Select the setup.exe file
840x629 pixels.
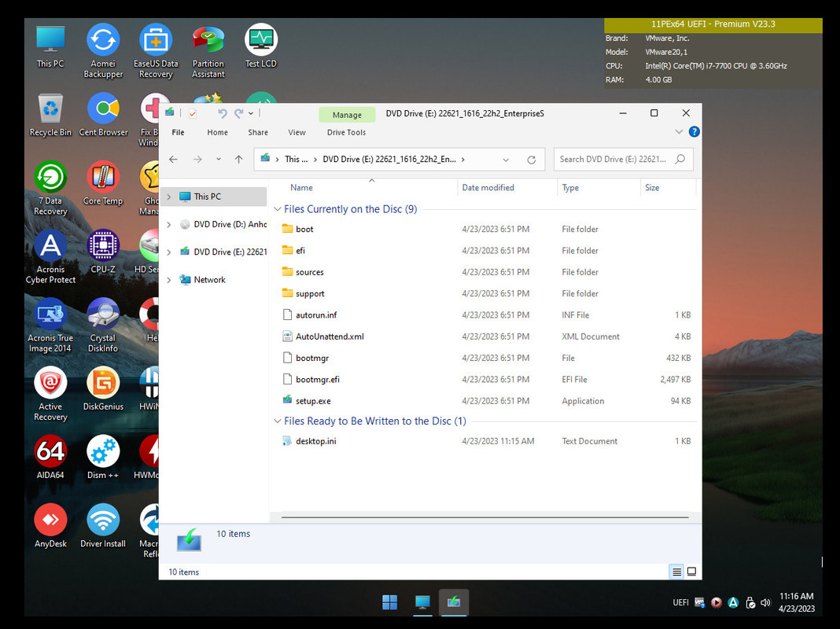(x=484, y=401)
